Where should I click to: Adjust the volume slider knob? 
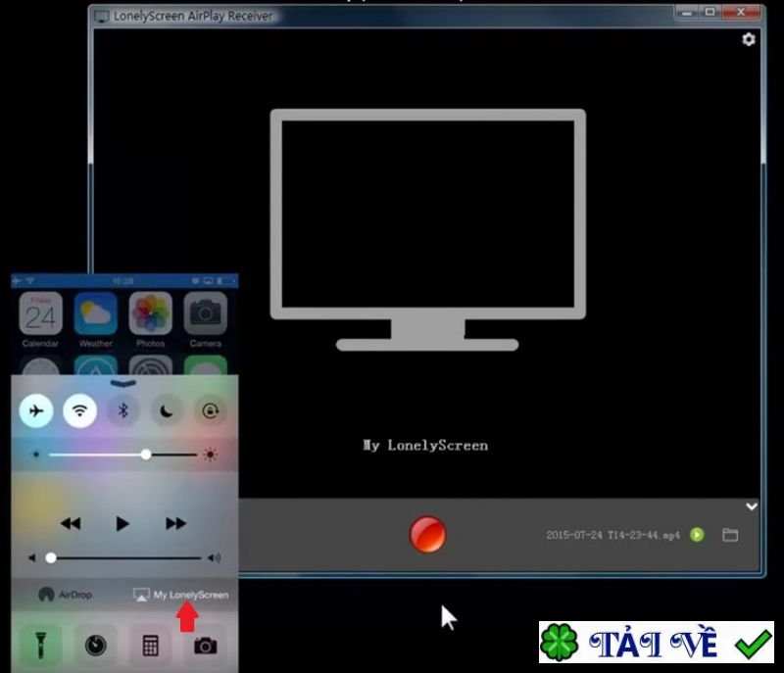51,558
